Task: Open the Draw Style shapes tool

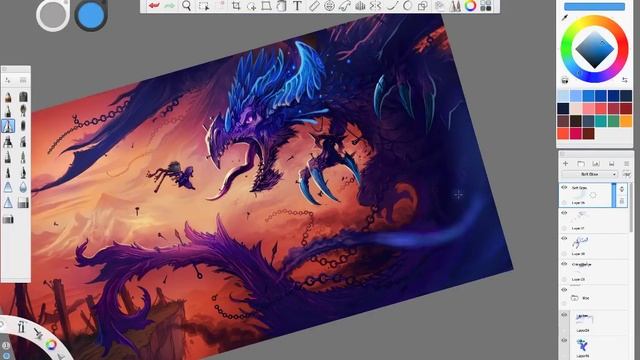Action: (x=422, y=6)
